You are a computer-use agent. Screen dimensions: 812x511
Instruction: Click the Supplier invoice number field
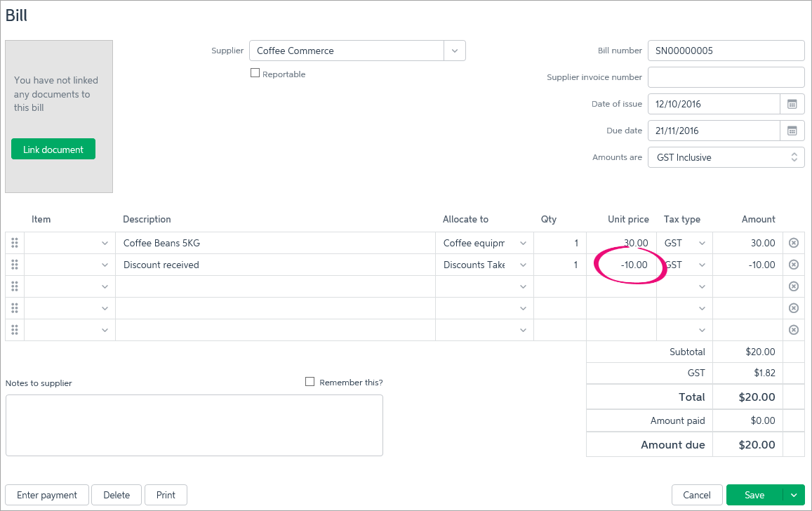[x=726, y=77]
